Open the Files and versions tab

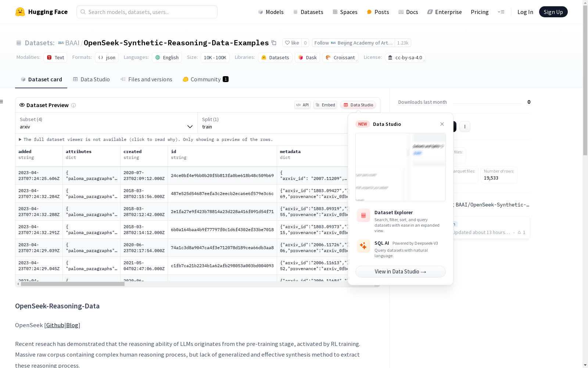(146, 79)
